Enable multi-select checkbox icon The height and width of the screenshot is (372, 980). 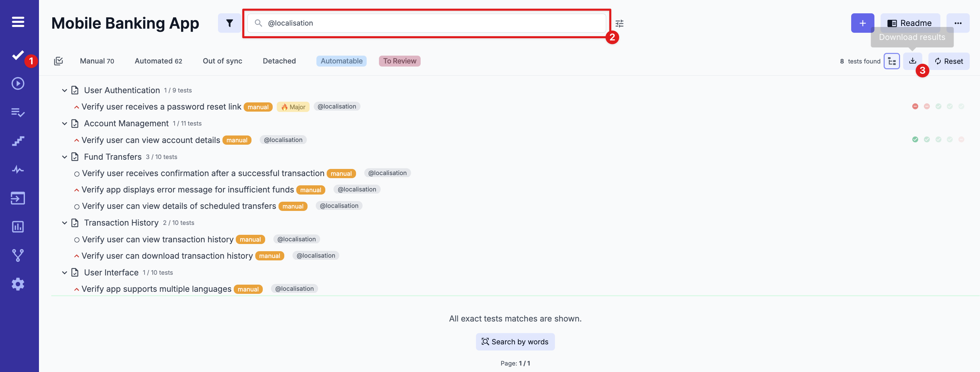58,61
